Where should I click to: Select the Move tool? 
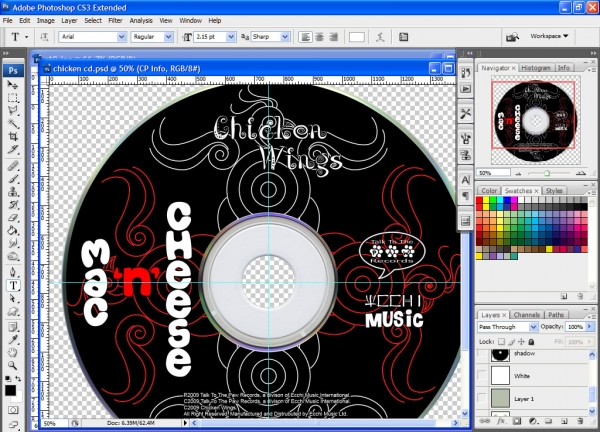13,84
